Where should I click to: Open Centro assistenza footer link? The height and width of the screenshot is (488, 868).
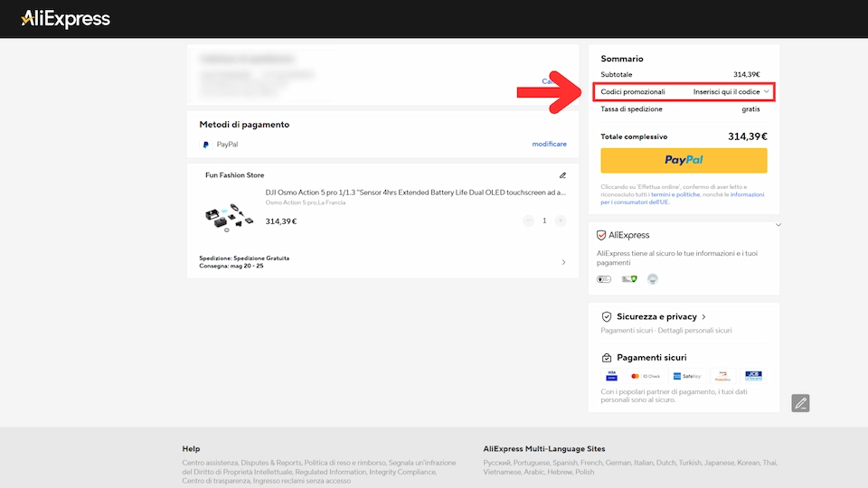point(211,463)
